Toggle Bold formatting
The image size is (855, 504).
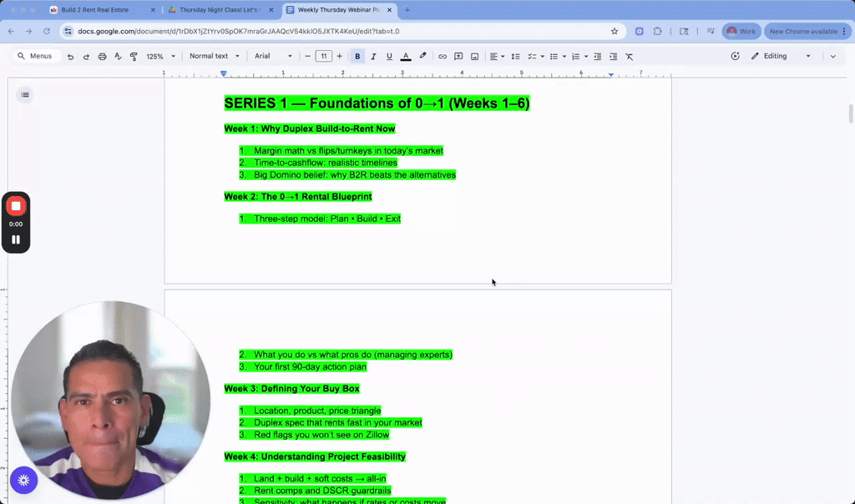point(357,56)
